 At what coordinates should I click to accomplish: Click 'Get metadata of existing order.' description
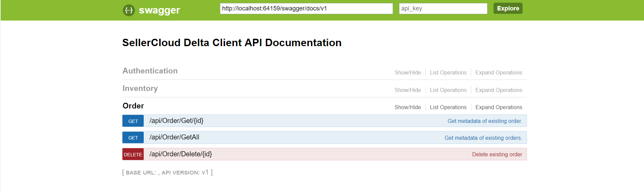pos(485,121)
